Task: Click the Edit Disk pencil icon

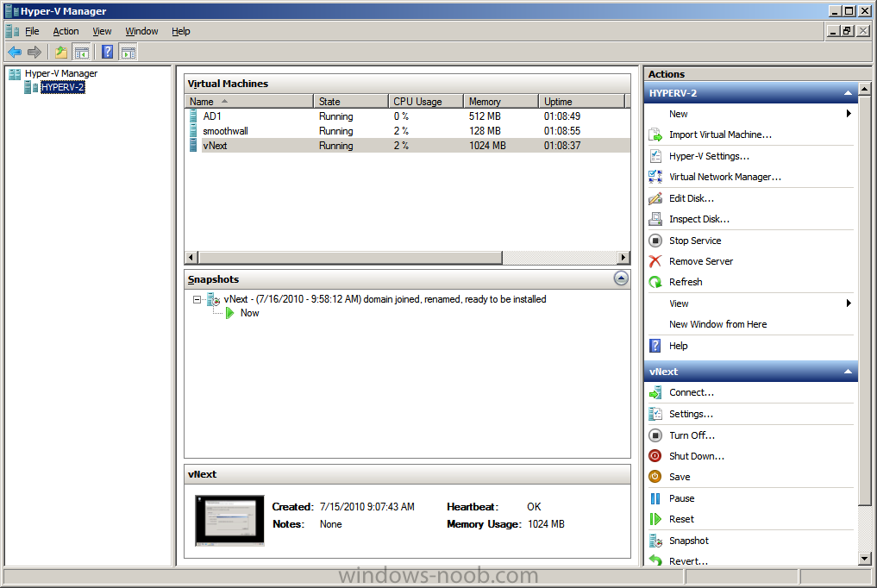Action: [x=655, y=198]
